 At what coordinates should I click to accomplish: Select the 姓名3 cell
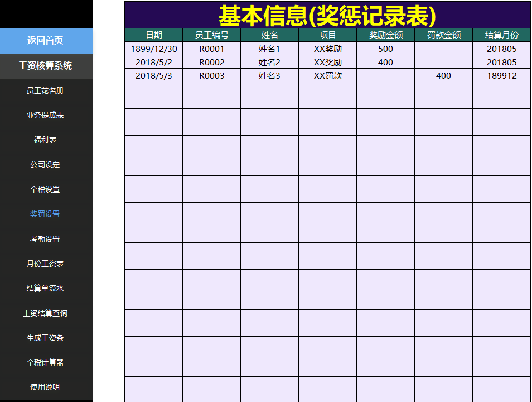[270, 75]
